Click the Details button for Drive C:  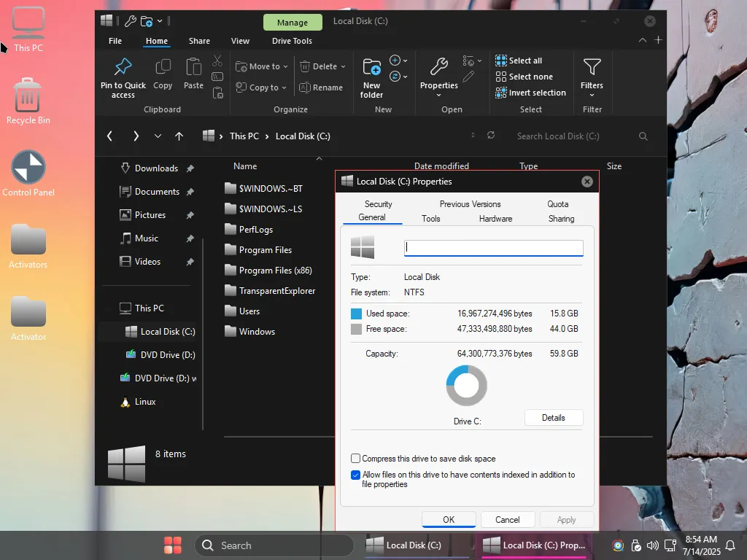[554, 418]
